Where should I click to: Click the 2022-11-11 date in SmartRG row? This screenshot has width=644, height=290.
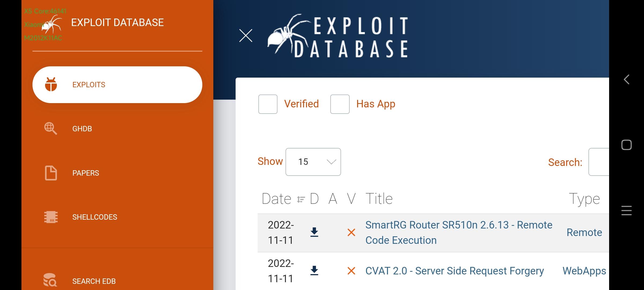pyautogui.click(x=281, y=233)
